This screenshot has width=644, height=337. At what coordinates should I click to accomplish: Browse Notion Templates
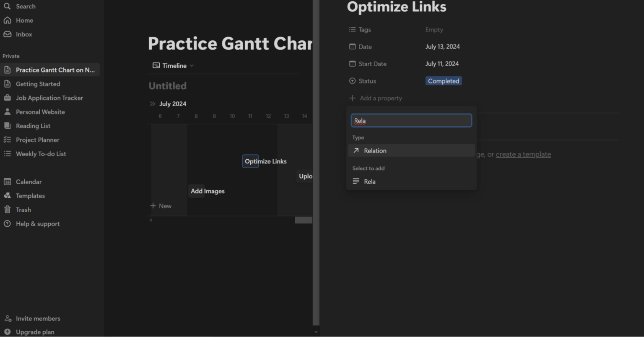(x=30, y=195)
